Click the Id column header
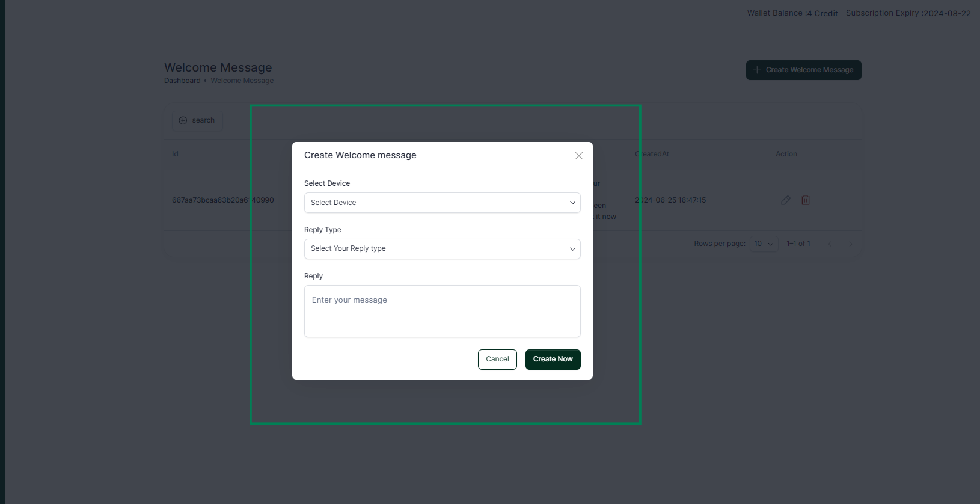Viewport: 980px width, 504px height. [x=175, y=154]
